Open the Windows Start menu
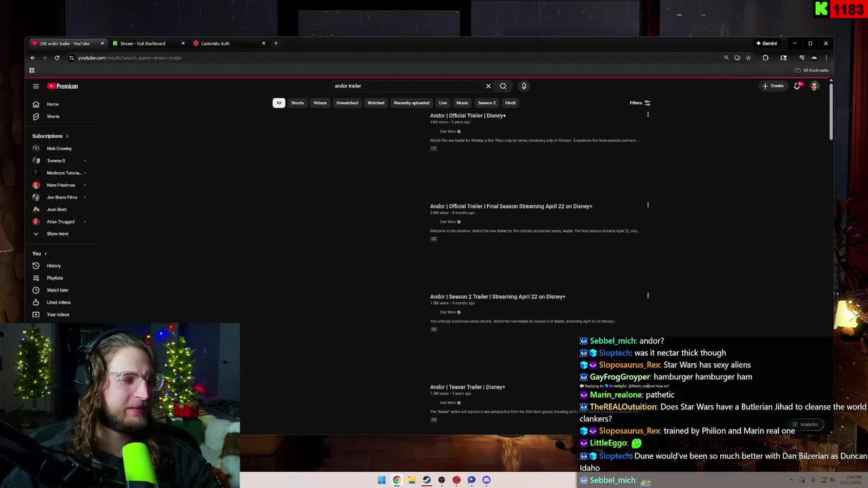The height and width of the screenshot is (488, 868). point(382,480)
